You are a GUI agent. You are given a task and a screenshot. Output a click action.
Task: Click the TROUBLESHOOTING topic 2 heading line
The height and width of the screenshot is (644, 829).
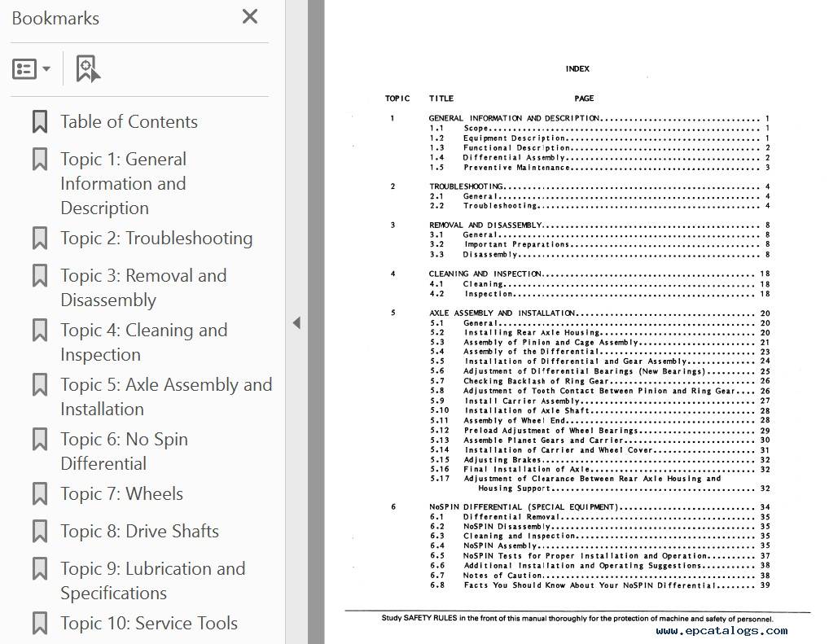[x=599, y=186]
